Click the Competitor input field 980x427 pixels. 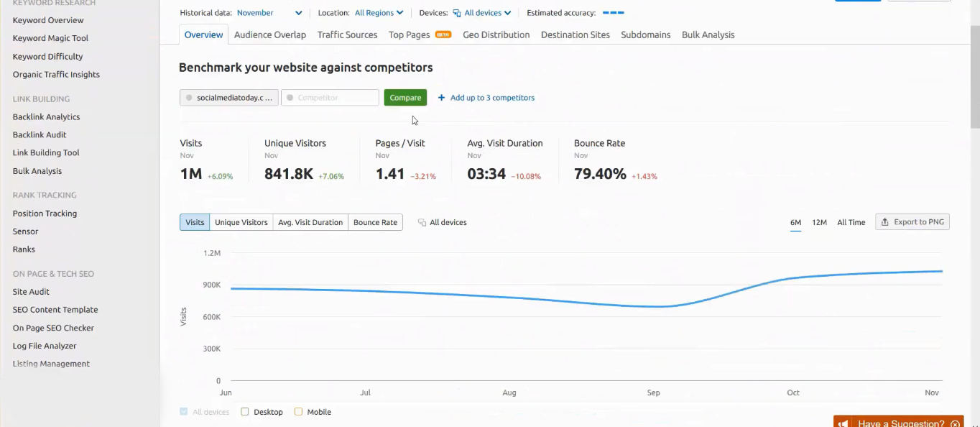point(330,98)
